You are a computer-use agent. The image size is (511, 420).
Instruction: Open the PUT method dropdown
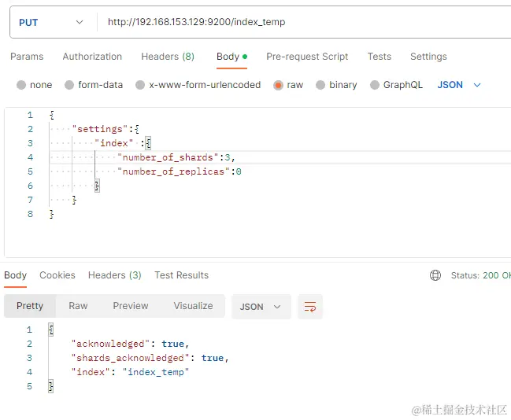tap(51, 22)
